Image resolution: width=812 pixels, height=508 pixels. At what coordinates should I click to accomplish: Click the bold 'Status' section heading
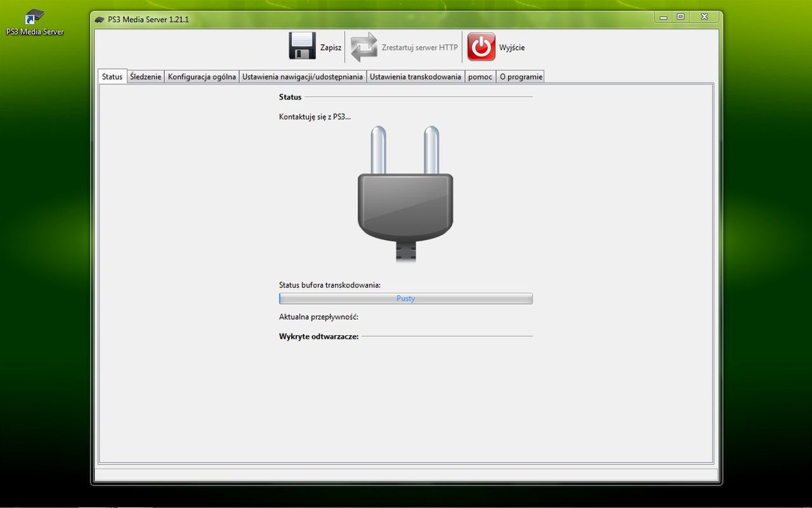291,97
